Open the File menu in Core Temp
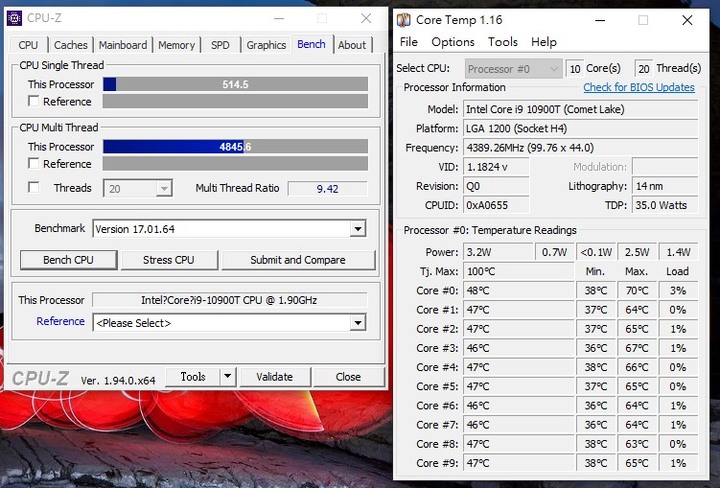720x488 pixels. [x=409, y=42]
